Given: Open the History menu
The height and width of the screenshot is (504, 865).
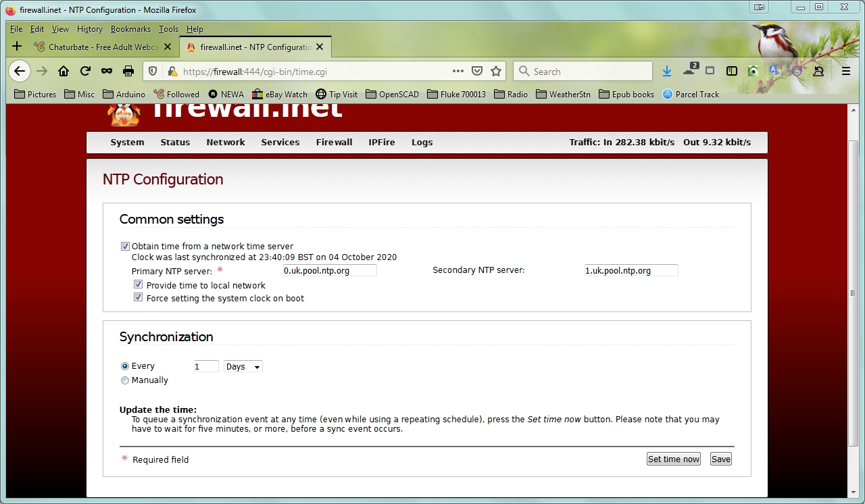Looking at the screenshot, I should [89, 29].
